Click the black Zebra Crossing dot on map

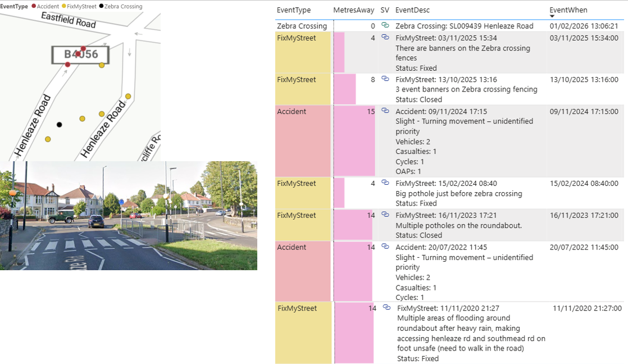[x=60, y=125]
